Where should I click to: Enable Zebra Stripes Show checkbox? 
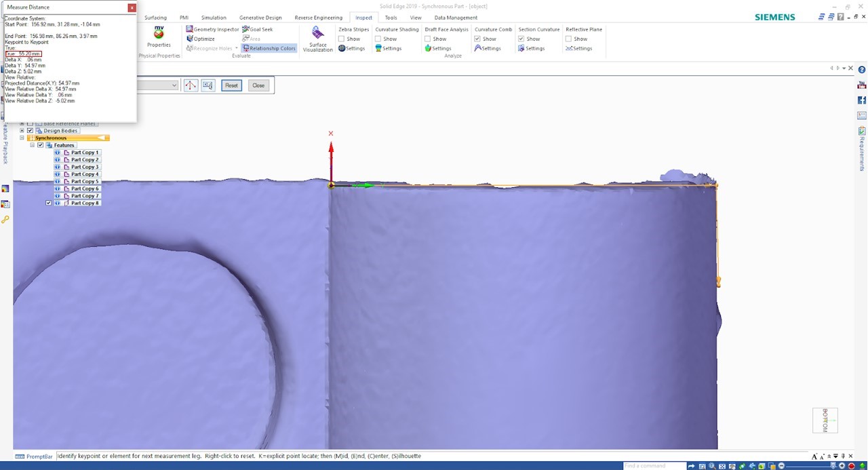coord(341,39)
